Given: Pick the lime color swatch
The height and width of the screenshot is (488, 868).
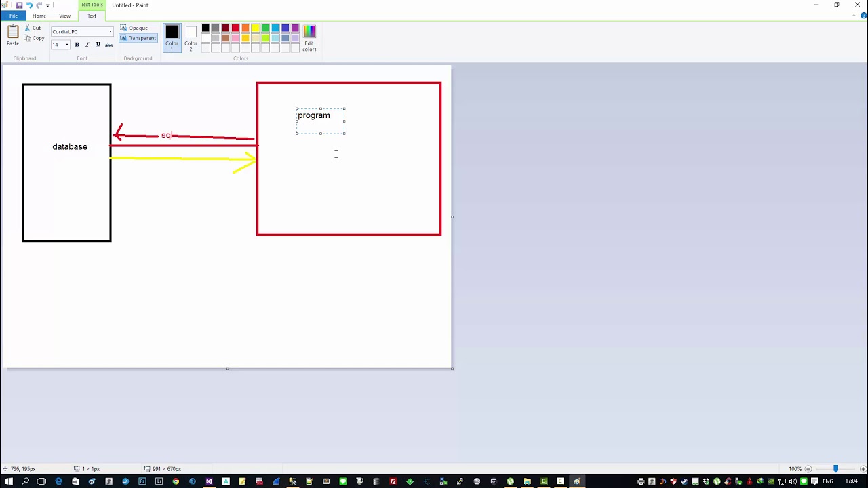Looking at the screenshot, I should coord(265,38).
